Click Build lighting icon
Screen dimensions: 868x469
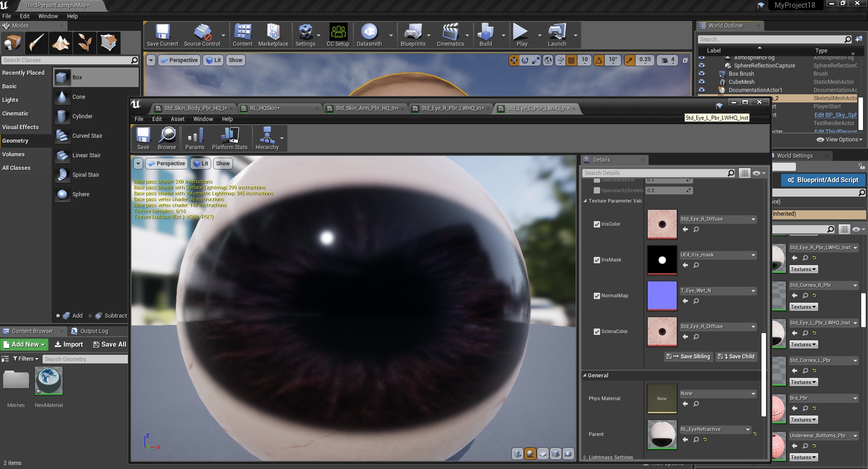[485, 35]
